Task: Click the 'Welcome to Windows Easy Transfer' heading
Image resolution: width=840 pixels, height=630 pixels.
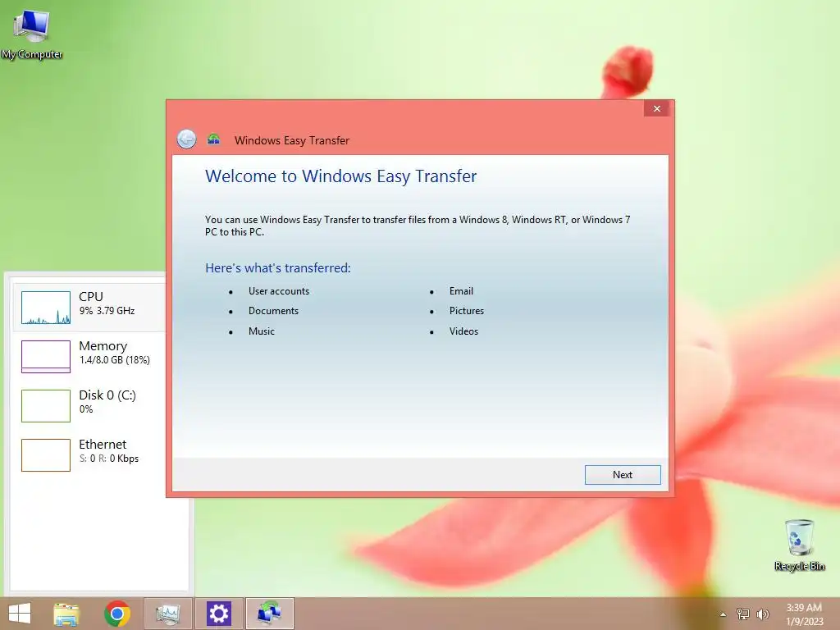Action: coord(340,176)
